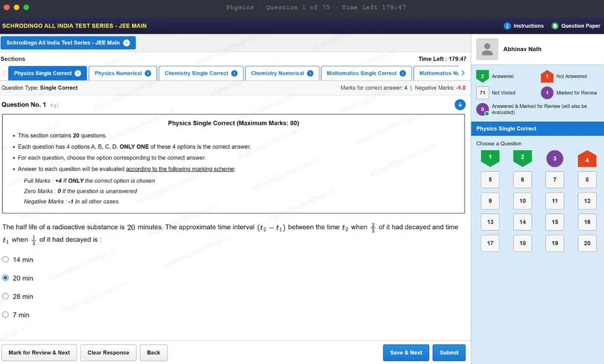Select the 28 min option
Screen dimensions: 604x364
tap(5, 296)
